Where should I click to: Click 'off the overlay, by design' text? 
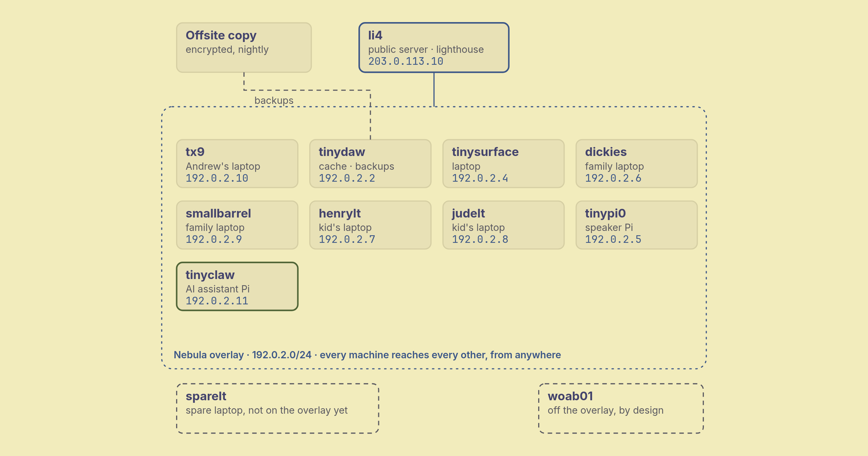[x=605, y=410]
